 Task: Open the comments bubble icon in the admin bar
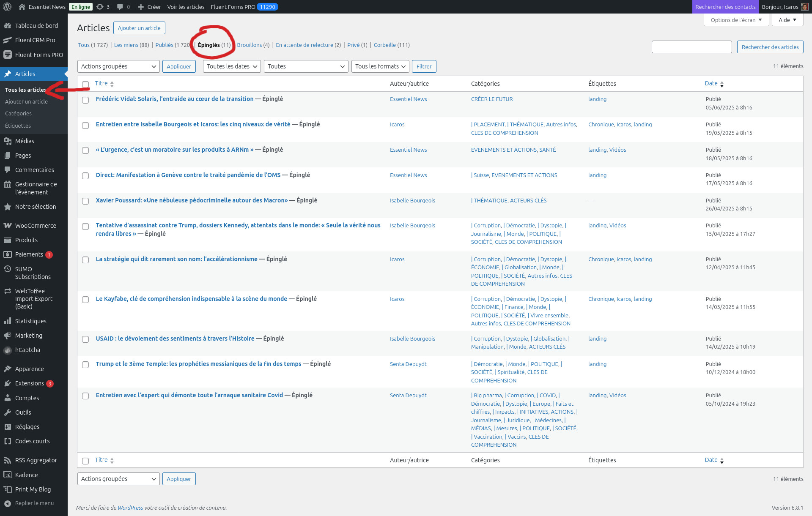[x=120, y=7]
